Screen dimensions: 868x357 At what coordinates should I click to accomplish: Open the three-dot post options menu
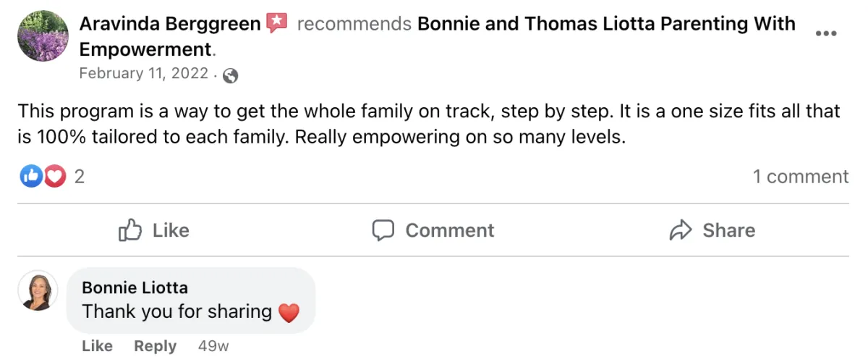(826, 34)
